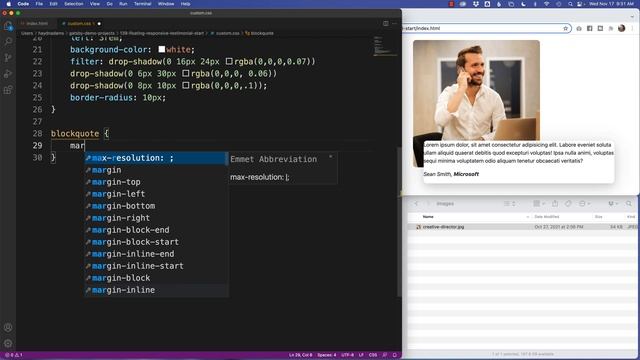Image resolution: width=640 pixels, height=360 pixels.
Task: Choose the margin-left suggestion
Action: (156, 194)
